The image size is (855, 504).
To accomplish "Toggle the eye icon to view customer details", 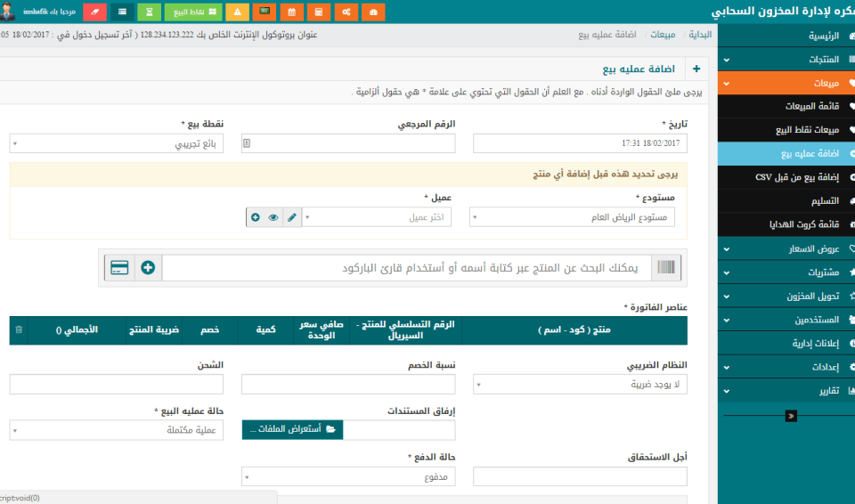I will pos(273,217).
